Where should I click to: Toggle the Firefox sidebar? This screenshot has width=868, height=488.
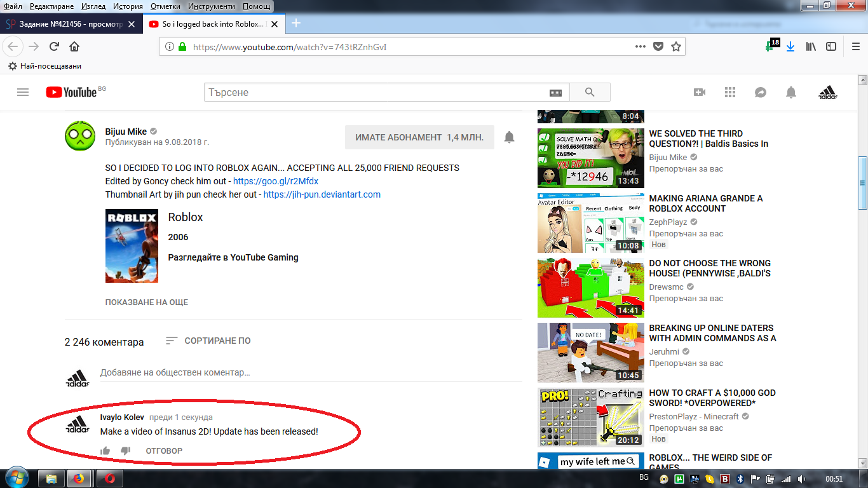[831, 46]
